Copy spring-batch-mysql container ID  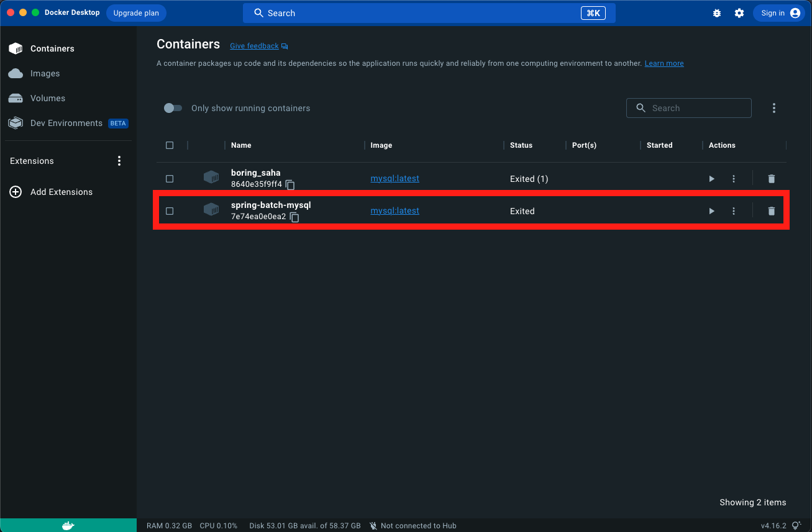click(294, 217)
